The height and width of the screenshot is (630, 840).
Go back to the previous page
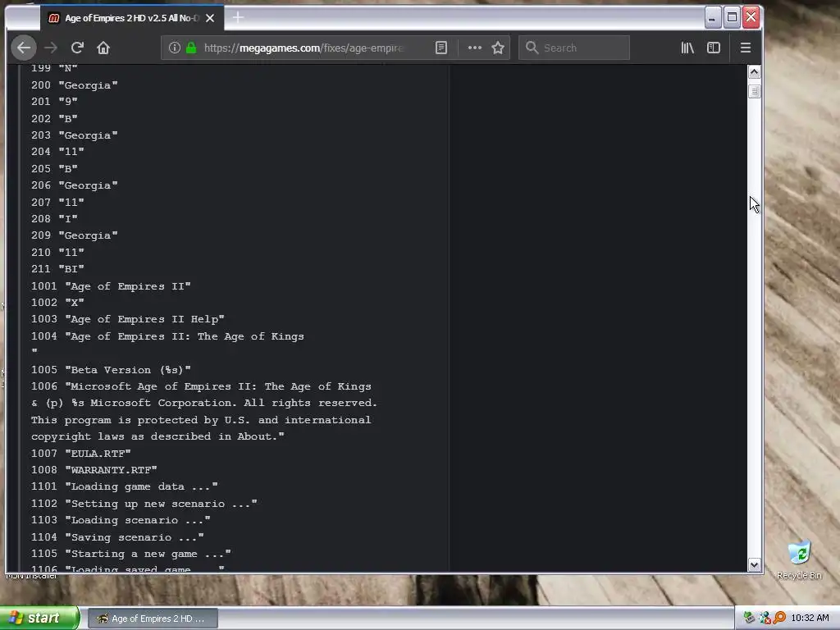(x=24, y=48)
